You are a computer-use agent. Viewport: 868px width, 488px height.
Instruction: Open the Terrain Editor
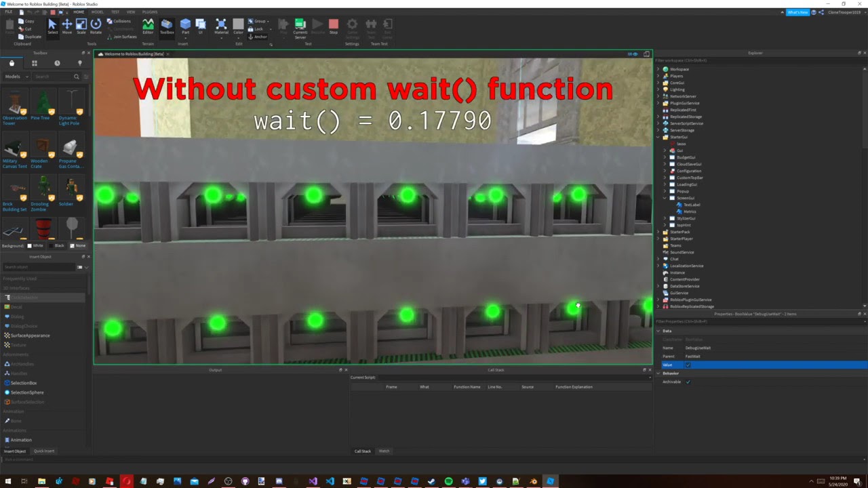tap(148, 26)
